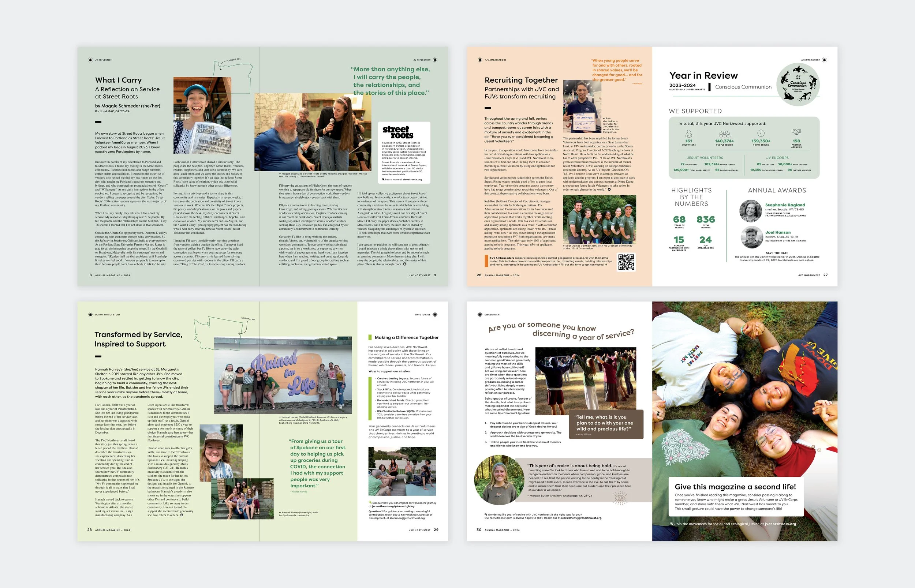Click the starburst icon beside Annual Report
Screen dimensions: 915x588
click(x=825, y=60)
